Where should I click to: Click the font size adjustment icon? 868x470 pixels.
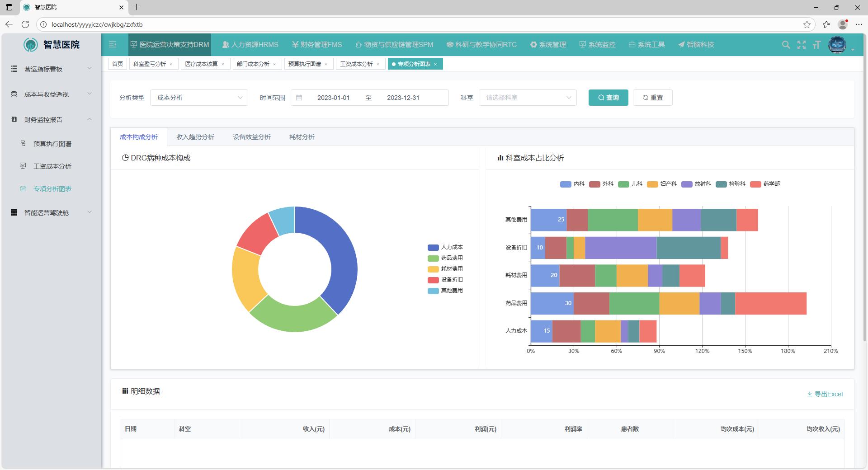click(816, 45)
